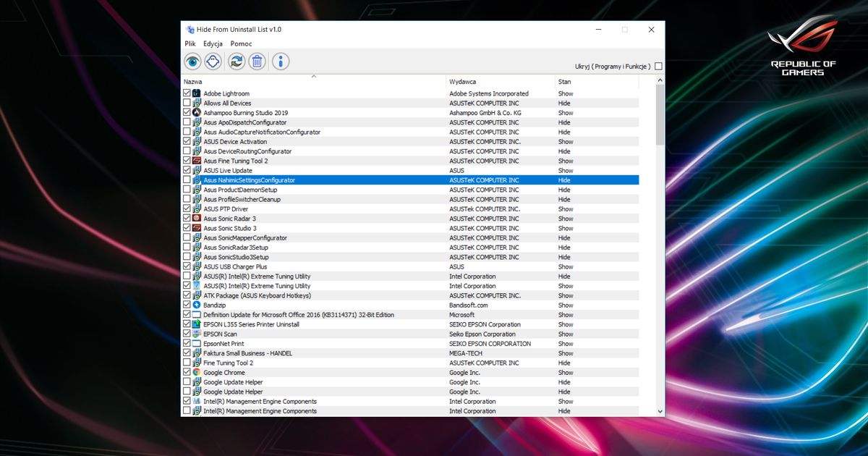This screenshot has width=868, height=456.
Task: Click the scrollbar down arrow
Action: 660,411
